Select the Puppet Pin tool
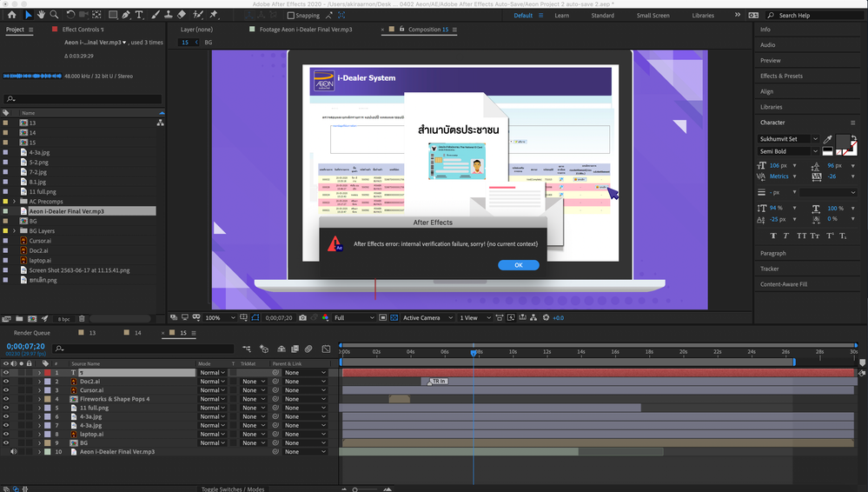This screenshot has height=492, width=868. tap(214, 15)
